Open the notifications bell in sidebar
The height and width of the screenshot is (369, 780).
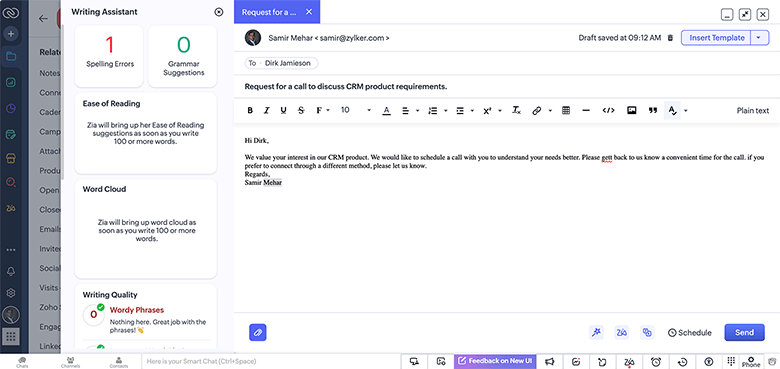pyautogui.click(x=11, y=271)
